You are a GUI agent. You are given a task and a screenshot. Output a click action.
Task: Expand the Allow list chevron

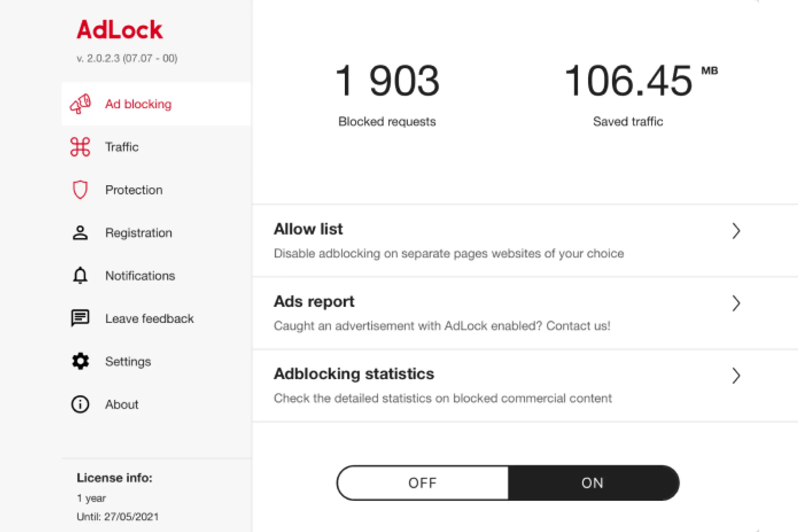click(x=736, y=231)
